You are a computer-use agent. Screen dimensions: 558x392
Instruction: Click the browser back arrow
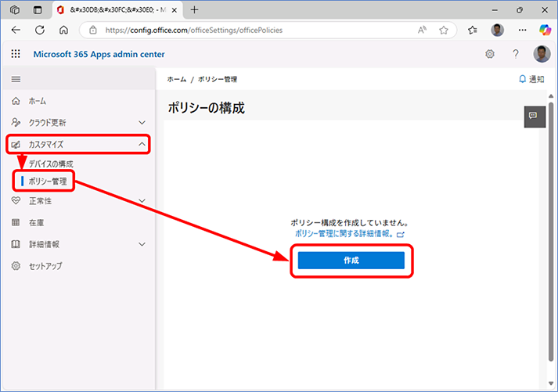(16, 30)
